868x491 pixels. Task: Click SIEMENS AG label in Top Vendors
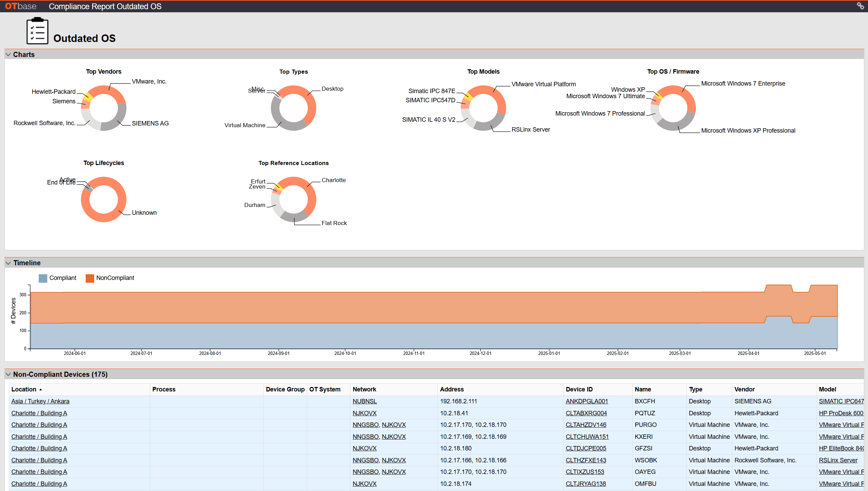click(150, 123)
